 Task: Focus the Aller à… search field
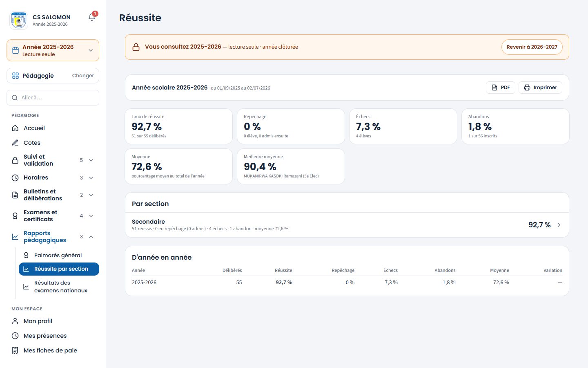[53, 98]
